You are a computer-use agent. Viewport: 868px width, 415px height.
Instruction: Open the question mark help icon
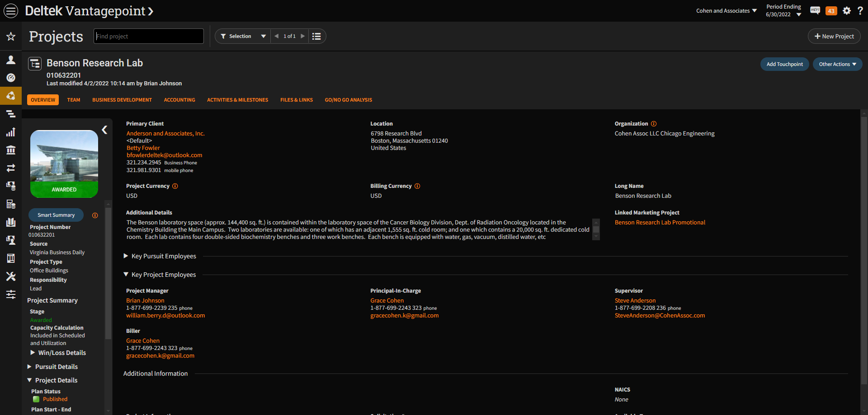860,11
